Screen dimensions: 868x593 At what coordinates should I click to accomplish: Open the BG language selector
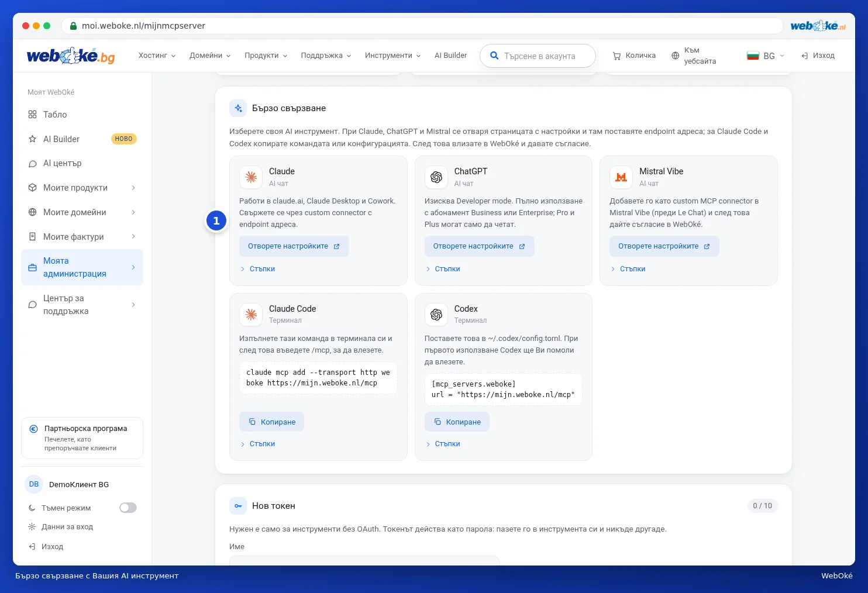(766, 56)
